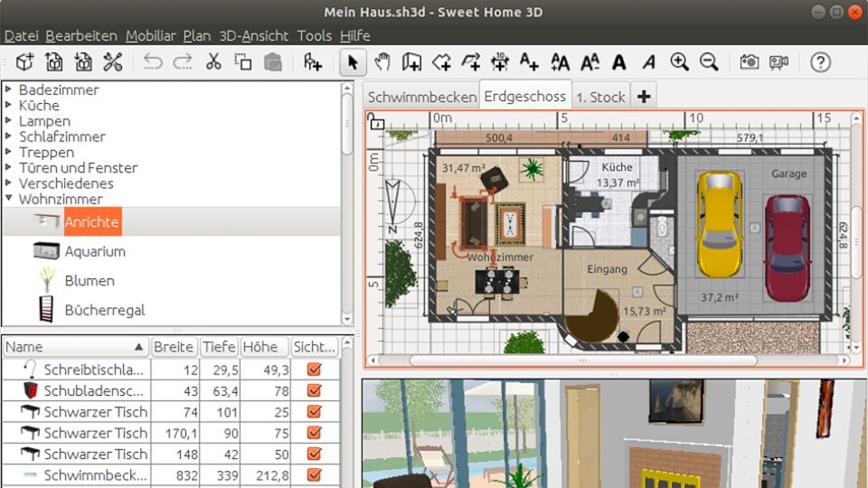
Task: Click the Add furniture to home icon
Action: pos(313,62)
